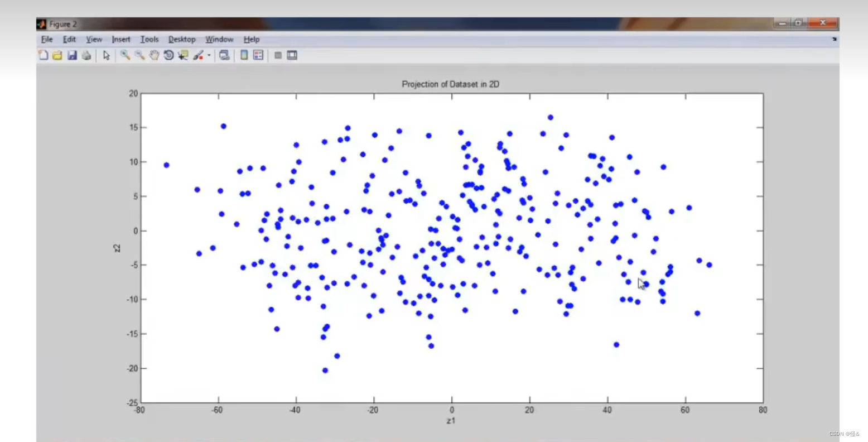Open the Desktop menu

click(x=182, y=39)
